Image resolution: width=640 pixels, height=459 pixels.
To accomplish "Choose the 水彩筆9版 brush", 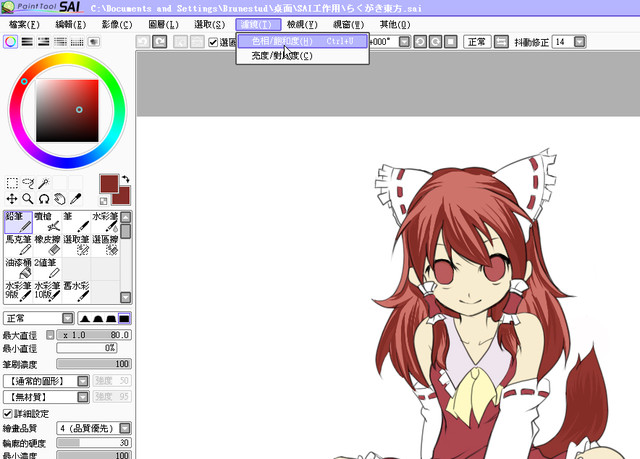I will [18, 291].
